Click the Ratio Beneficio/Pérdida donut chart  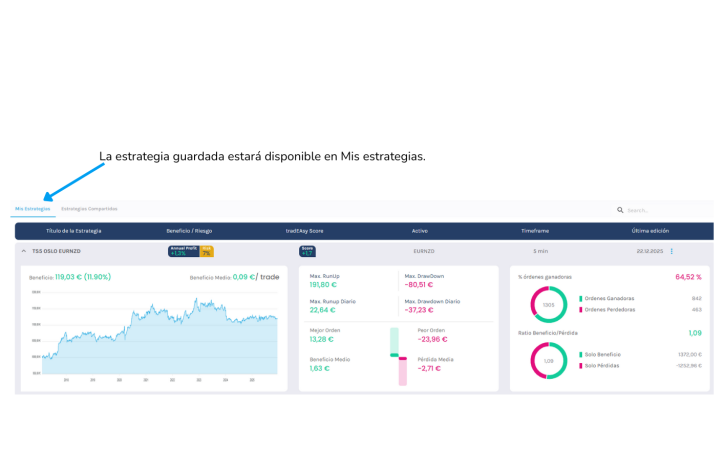tap(548, 360)
